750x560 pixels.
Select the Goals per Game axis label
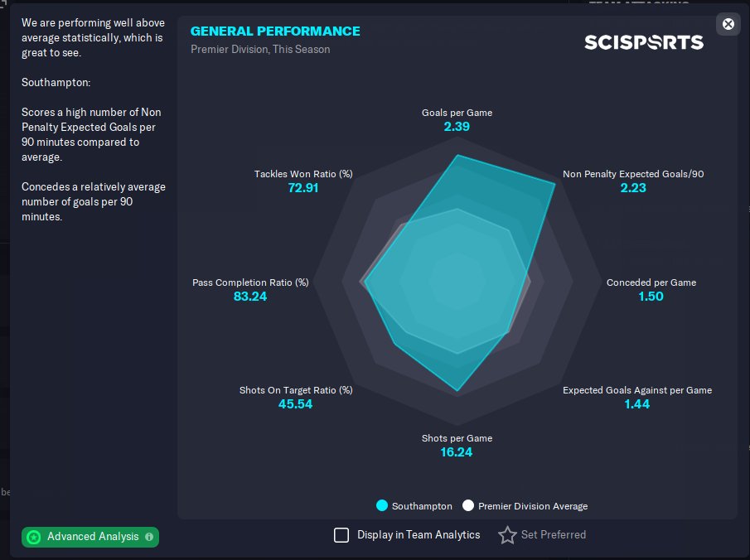[x=457, y=113]
